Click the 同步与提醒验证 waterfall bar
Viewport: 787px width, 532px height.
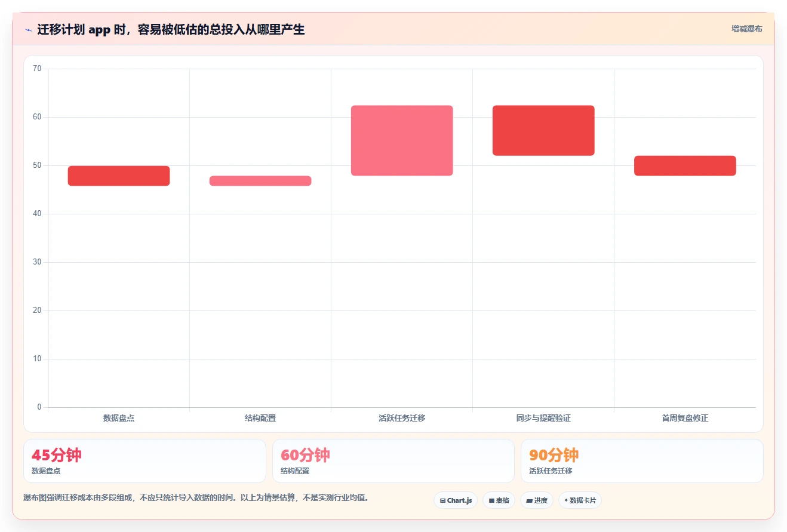point(543,131)
